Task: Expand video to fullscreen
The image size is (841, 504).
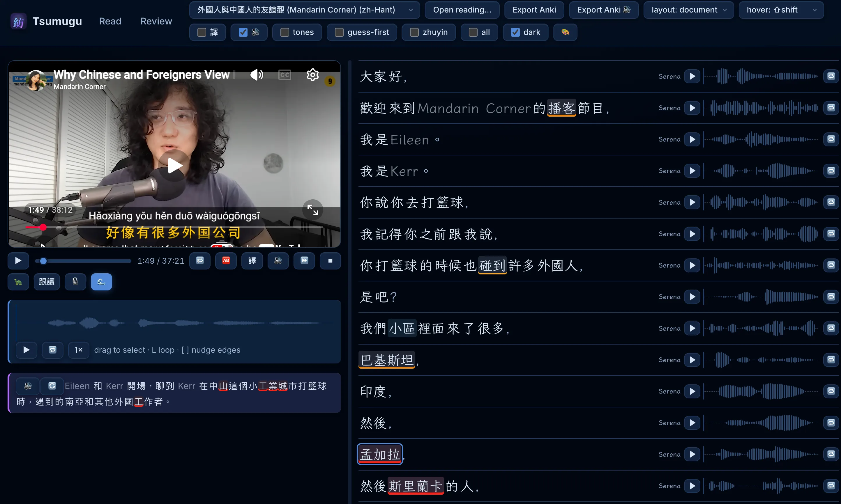Action: tap(313, 210)
